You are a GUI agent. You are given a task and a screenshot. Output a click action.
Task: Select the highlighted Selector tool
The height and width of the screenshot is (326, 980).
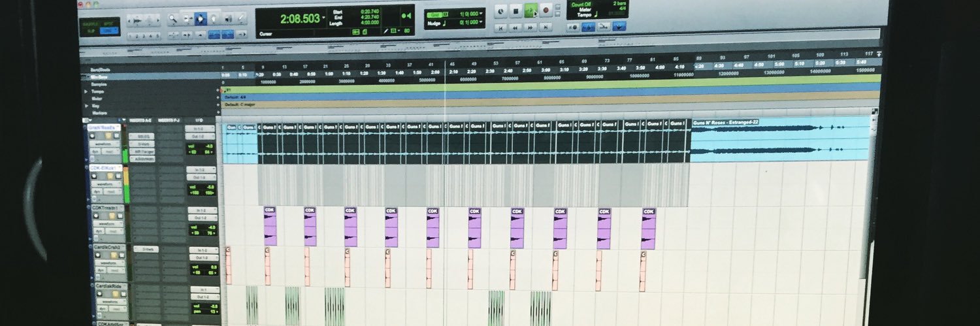pyautogui.click(x=201, y=18)
